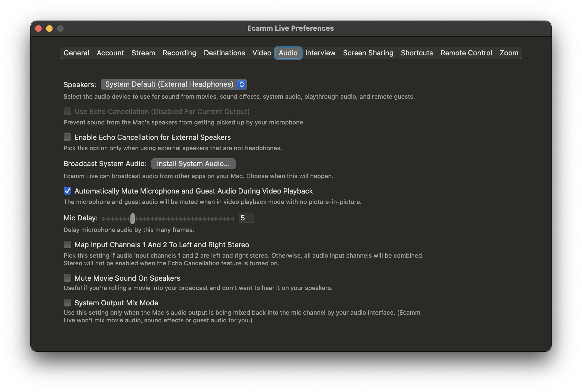The image size is (582, 392).
Task: Enable Map Input Channels to Stereo
Action: (67, 245)
